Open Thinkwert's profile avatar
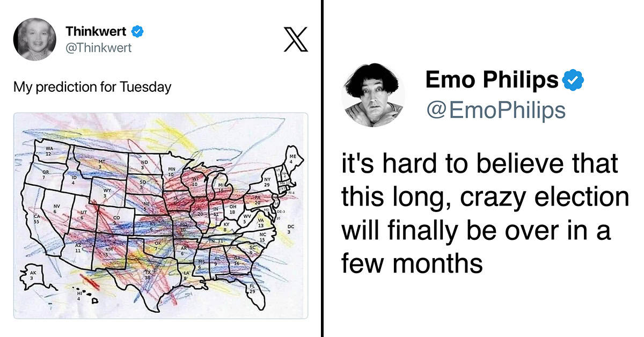This screenshot has height=337, width=644. click(x=34, y=39)
